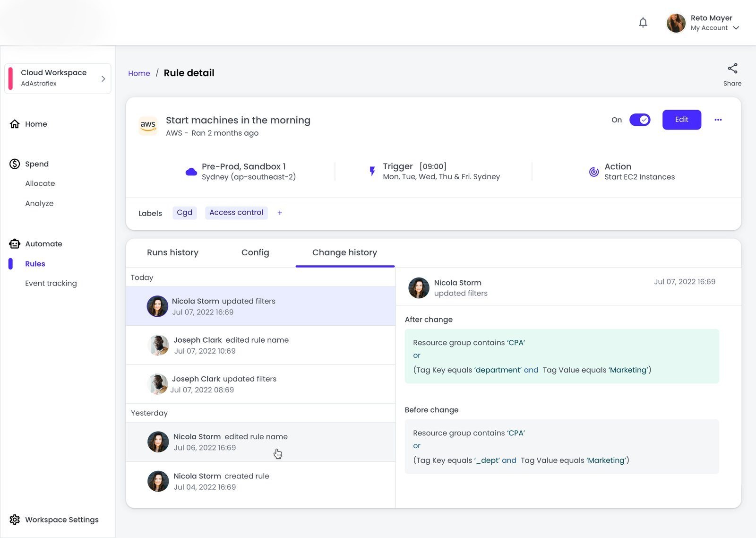The width and height of the screenshot is (756, 538).
Task: Expand the Cloud Workspace selector
Action: tap(58, 78)
